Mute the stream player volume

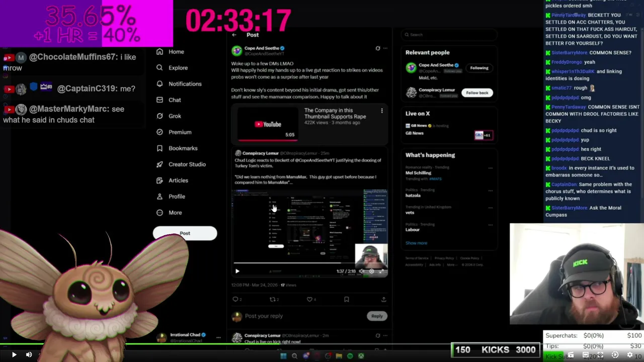click(x=29, y=355)
